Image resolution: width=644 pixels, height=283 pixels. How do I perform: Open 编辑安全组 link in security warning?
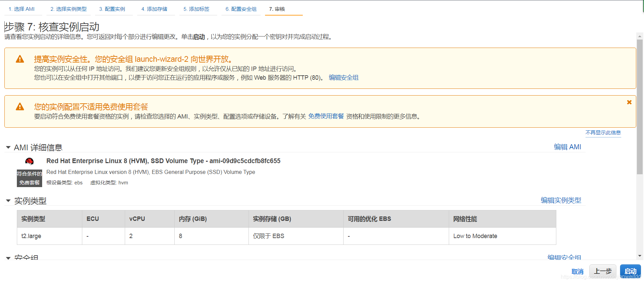(x=344, y=78)
